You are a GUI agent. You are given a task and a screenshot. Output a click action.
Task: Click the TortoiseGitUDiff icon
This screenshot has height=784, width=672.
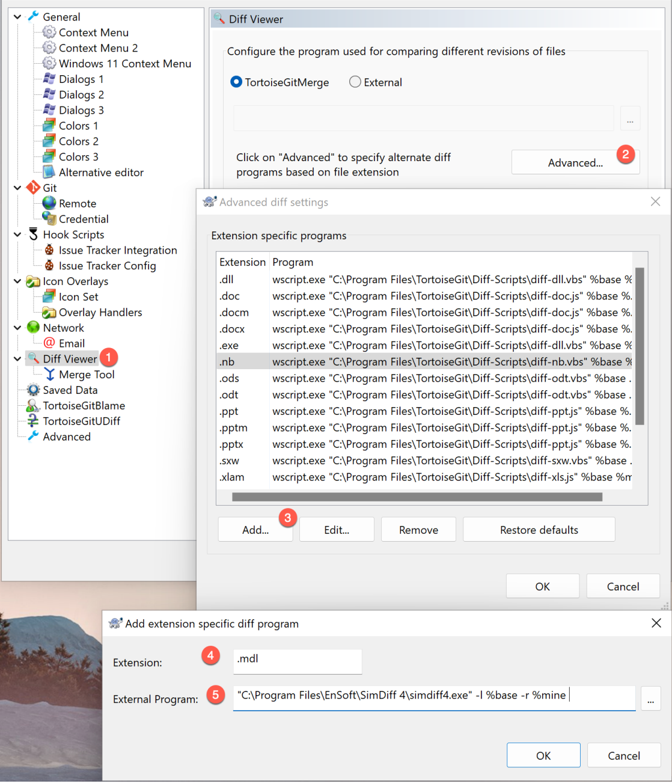coord(34,421)
